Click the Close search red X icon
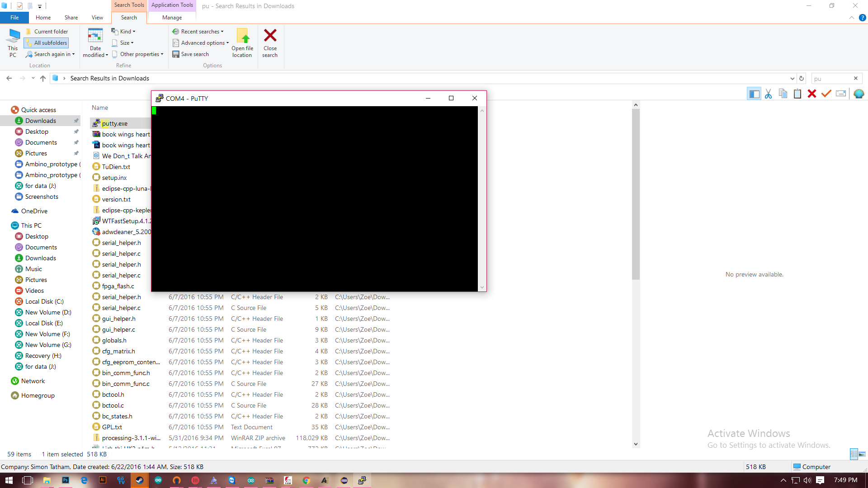This screenshot has height=488, width=868. (270, 43)
